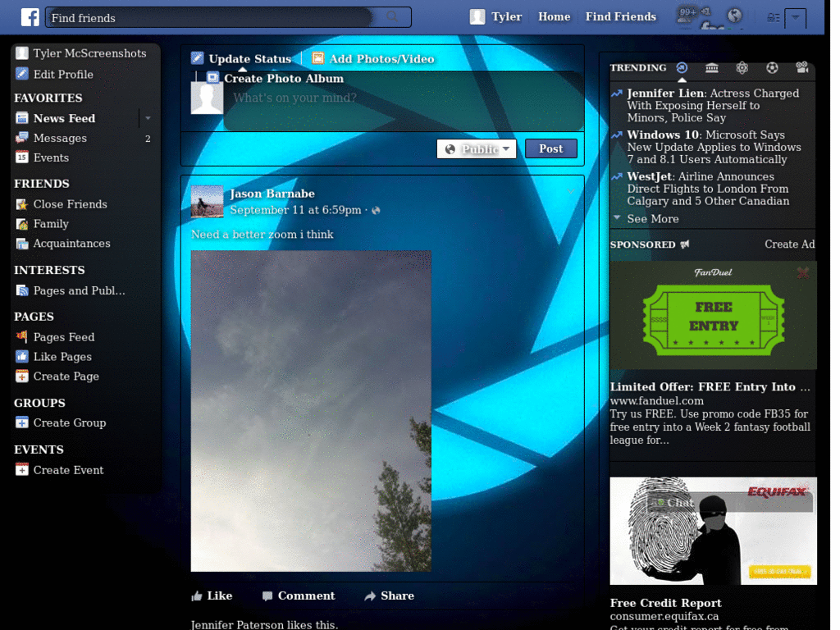Click the Create Page icon
Image resolution: width=840 pixels, height=630 pixels.
[21, 376]
